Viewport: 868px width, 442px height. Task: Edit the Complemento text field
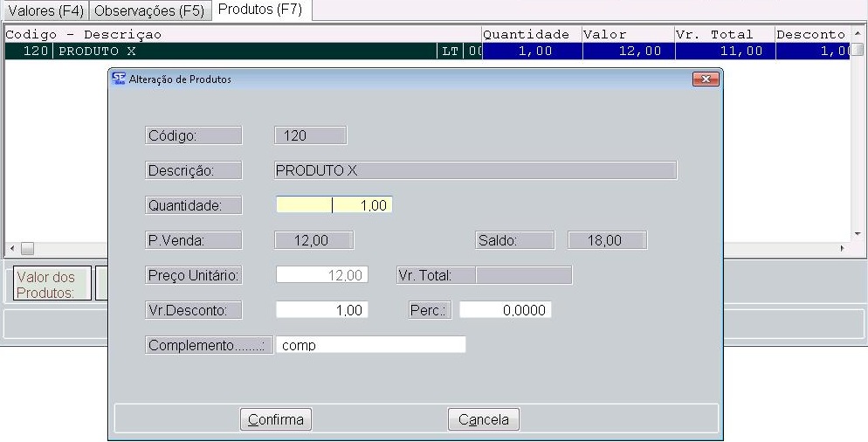click(x=370, y=345)
